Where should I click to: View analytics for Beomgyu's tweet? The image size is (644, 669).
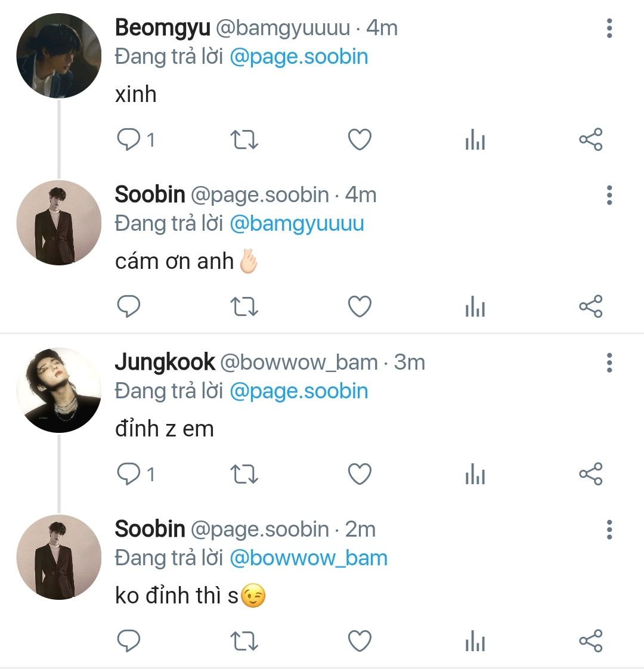475,141
